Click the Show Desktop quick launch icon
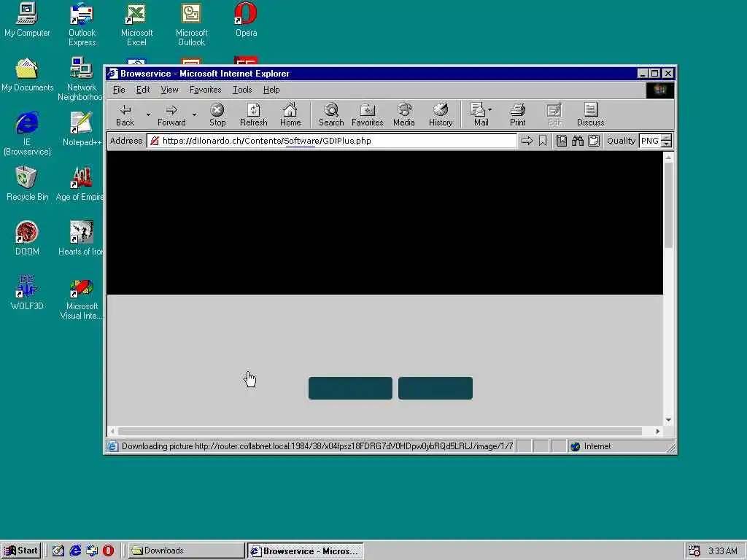The width and height of the screenshot is (747, 560). [x=58, y=551]
